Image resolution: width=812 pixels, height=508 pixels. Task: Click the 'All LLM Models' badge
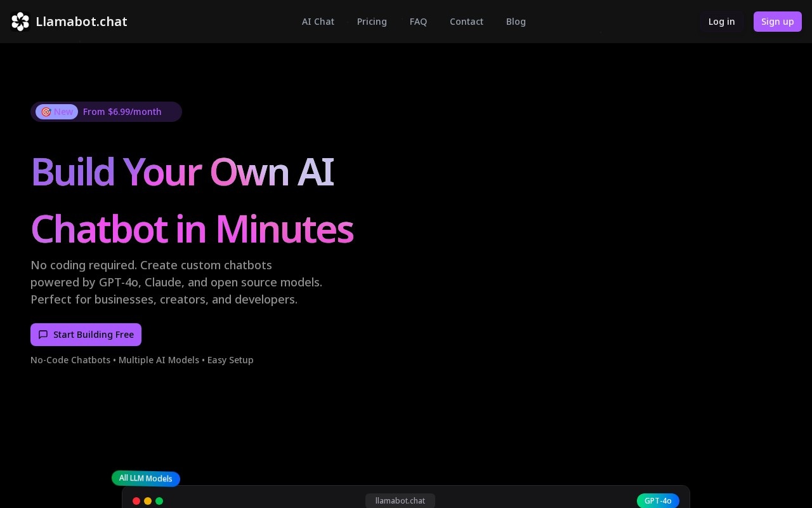pos(146,478)
